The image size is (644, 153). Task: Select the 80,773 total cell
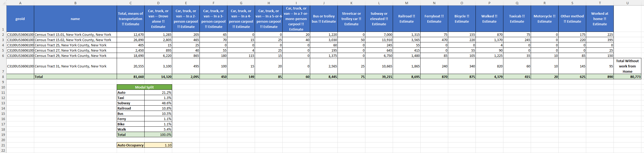pos(627,77)
